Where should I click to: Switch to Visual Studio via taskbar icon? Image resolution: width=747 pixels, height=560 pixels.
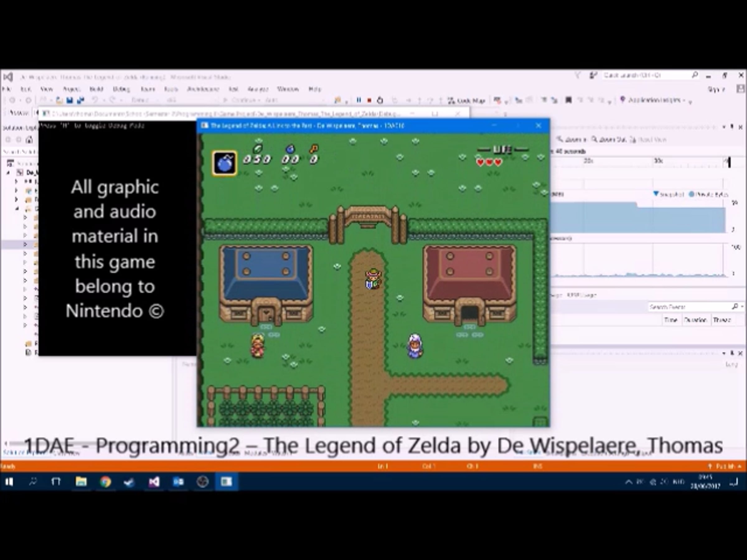(154, 482)
